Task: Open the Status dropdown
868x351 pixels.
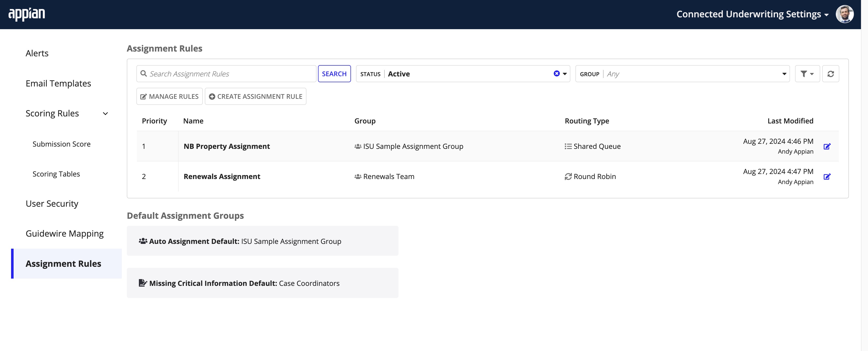Action: point(565,74)
